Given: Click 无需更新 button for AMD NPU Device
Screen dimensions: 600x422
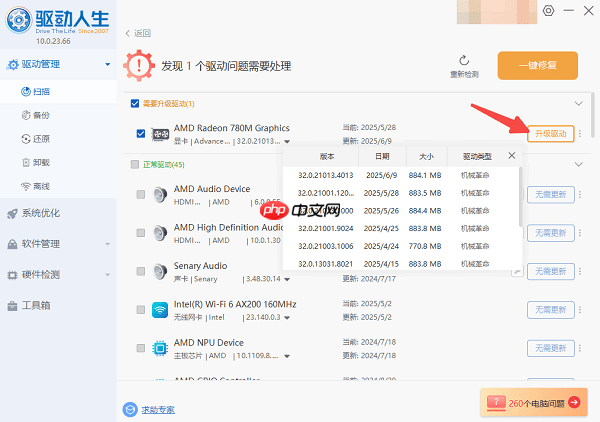Looking at the screenshot, I should tap(551, 348).
